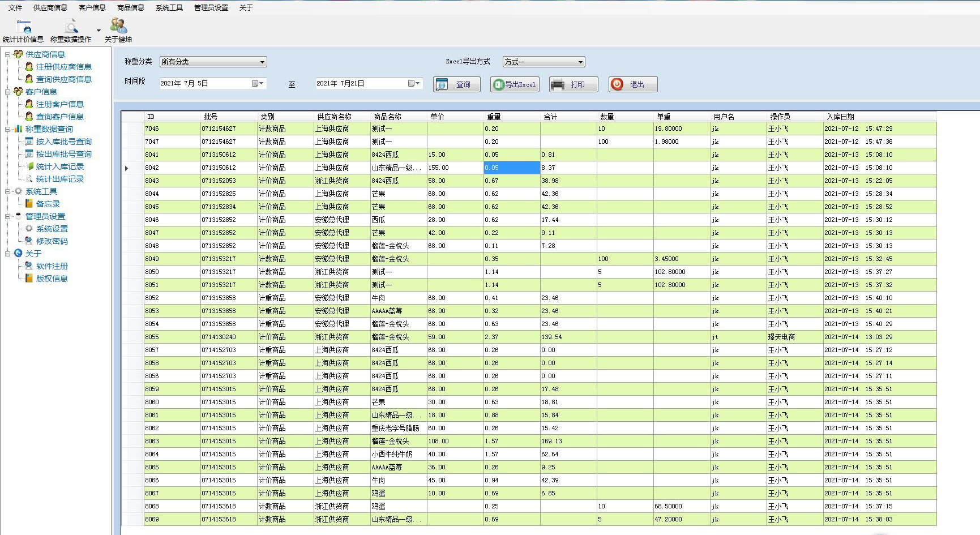Click the batch number cell 0714130240

tap(229, 337)
